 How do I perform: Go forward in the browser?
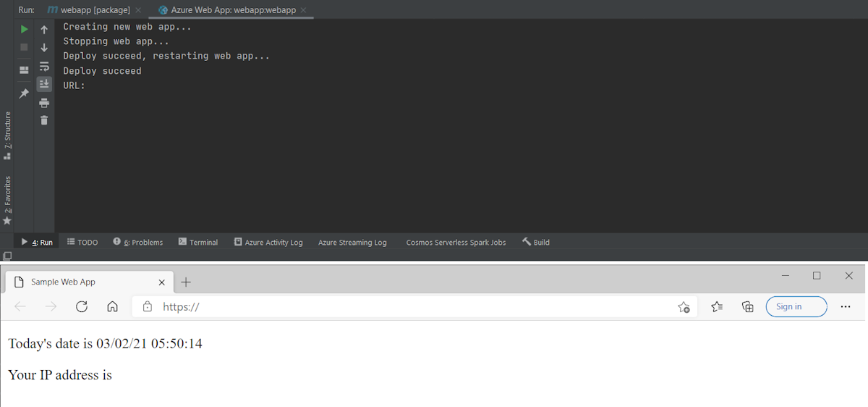tap(51, 307)
